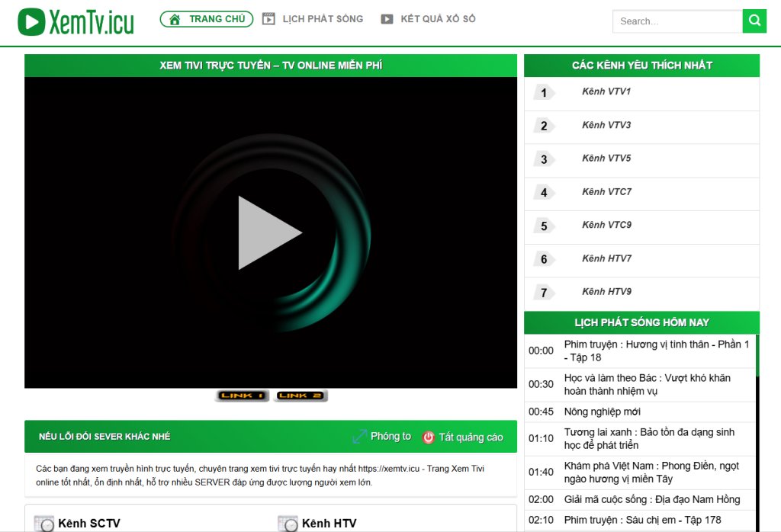This screenshot has height=532, width=781.
Task: Click the Lịch Phát Sóng schedule icon
Action: click(268, 19)
